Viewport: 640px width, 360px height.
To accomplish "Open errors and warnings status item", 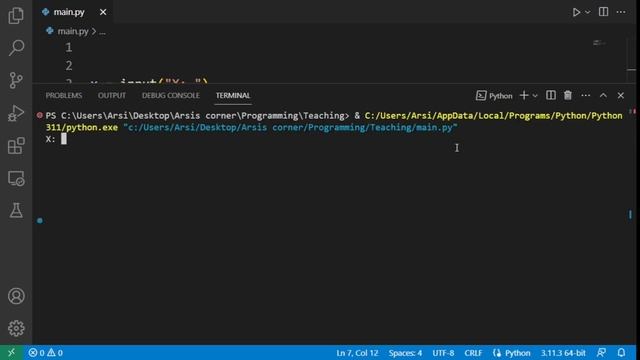I will 46,353.
